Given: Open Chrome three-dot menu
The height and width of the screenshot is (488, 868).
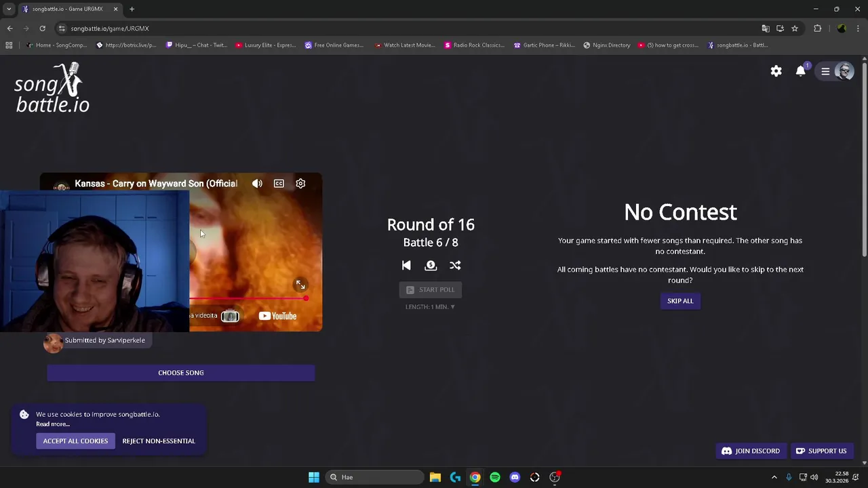Looking at the screenshot, I should (x=859, y=28).
